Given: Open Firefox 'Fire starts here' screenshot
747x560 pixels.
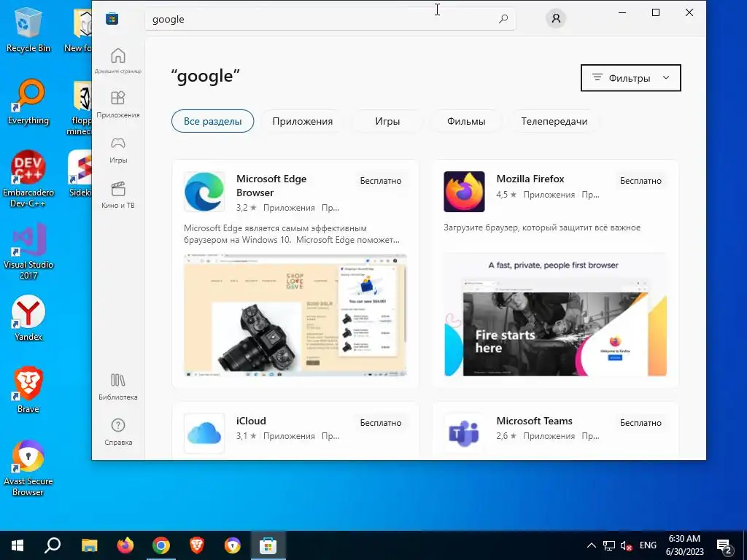Looking at the screenshot, I should 555,315.
